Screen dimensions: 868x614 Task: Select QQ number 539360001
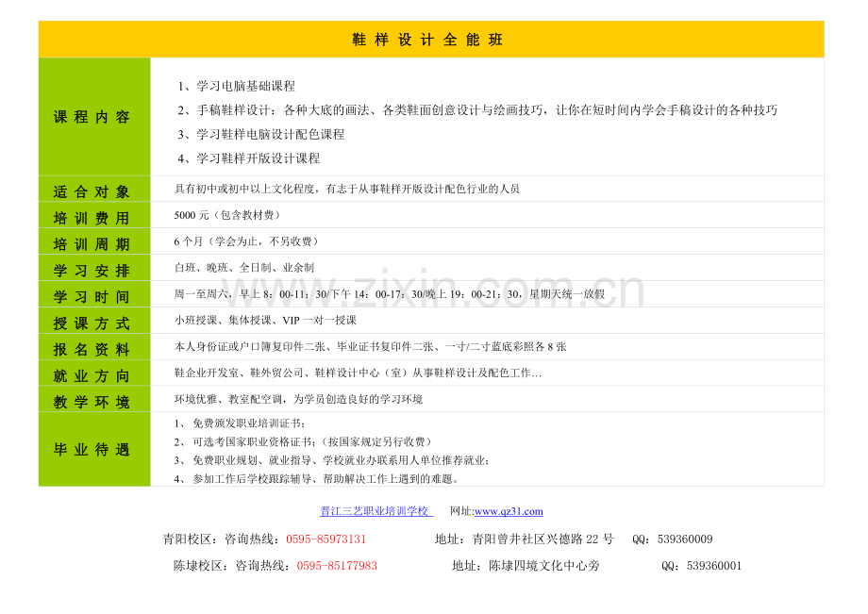click(x=714, y=566)
